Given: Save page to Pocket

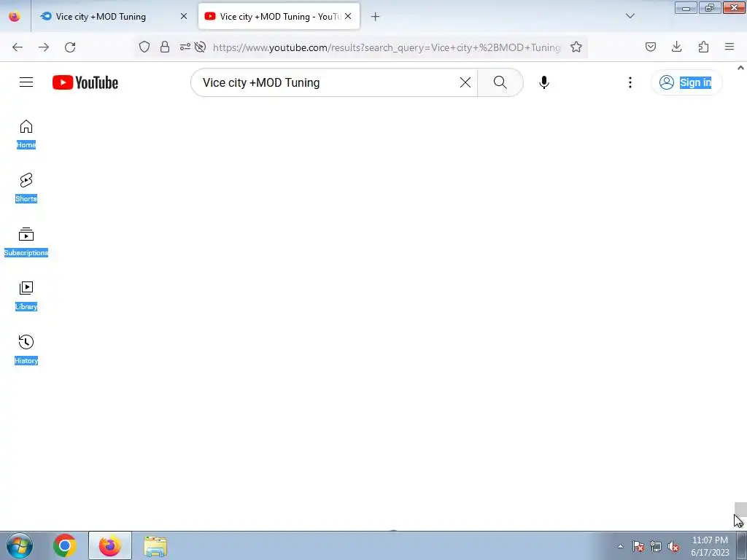Looking at the screenshot, I should pos(651,47).
